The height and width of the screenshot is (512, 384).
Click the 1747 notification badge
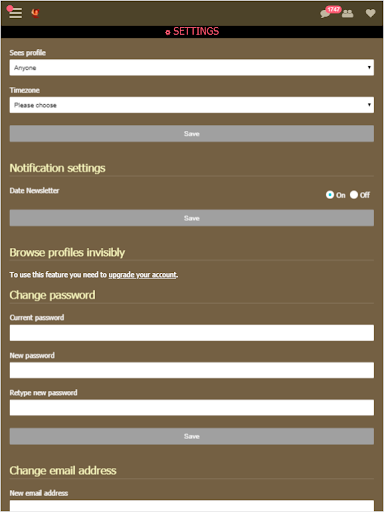click(334, 9)
